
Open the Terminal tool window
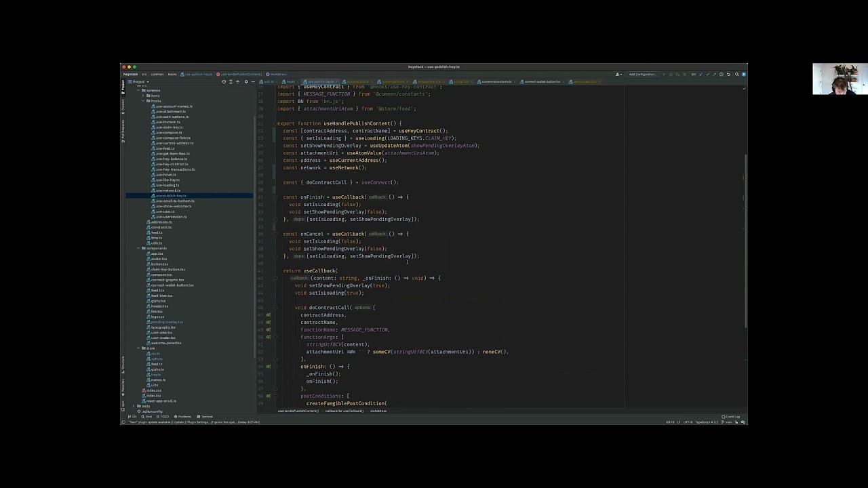[205, 417]
